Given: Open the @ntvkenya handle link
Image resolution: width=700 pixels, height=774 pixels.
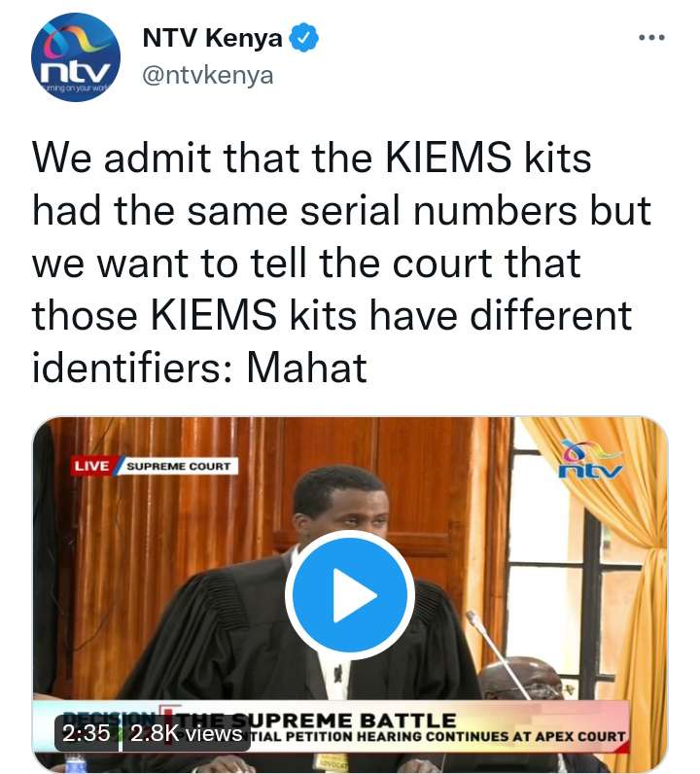Looking at the screenshot, I should tap(207, 76).
